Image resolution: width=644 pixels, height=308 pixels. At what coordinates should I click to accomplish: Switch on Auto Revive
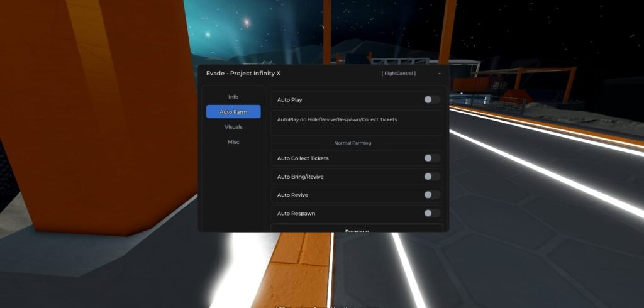coord(432,195)
